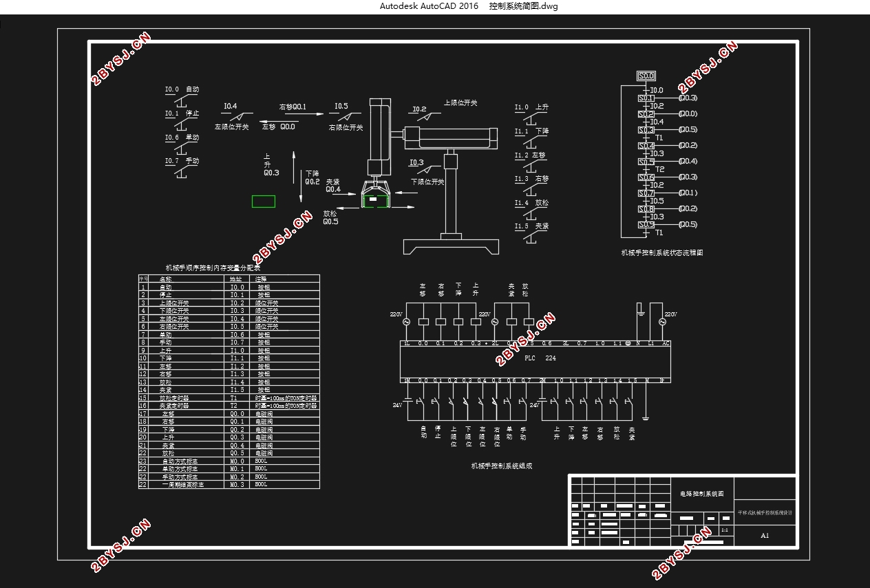This screenshot has width=870, height=588.
Task: Click the I1.0 上升 switch label
Action: click(x=531, y=107)
